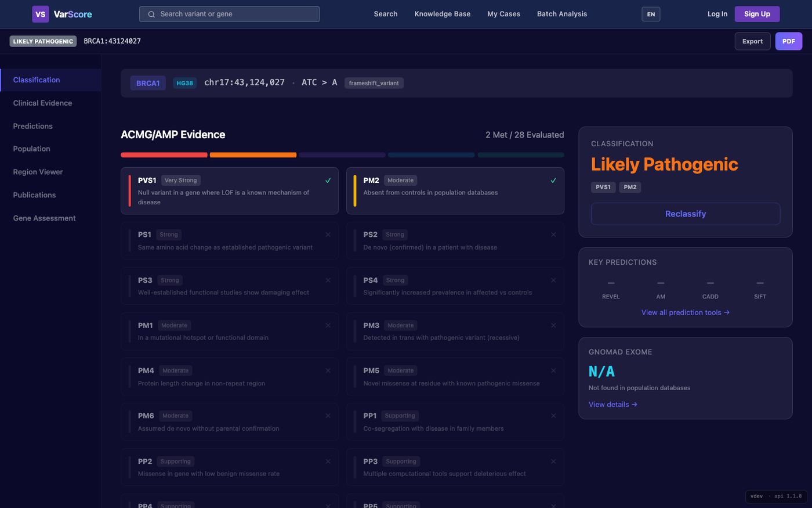Click the BRCA1:43124027 variant identifier
Viewport: 812px width, 508px height.
113,41
